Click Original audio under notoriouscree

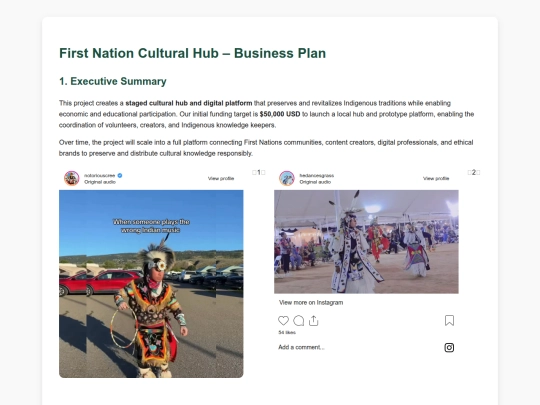coord(100,182)
